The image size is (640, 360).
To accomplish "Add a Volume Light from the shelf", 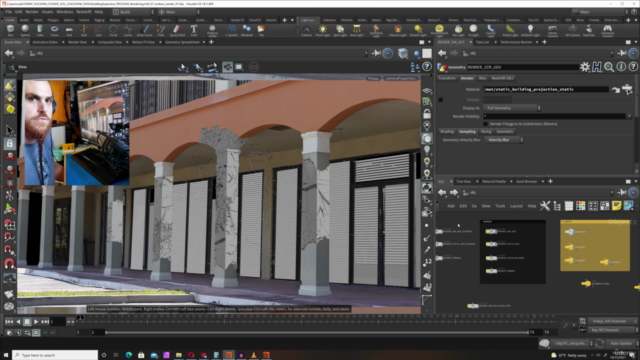I will [398, 30].
